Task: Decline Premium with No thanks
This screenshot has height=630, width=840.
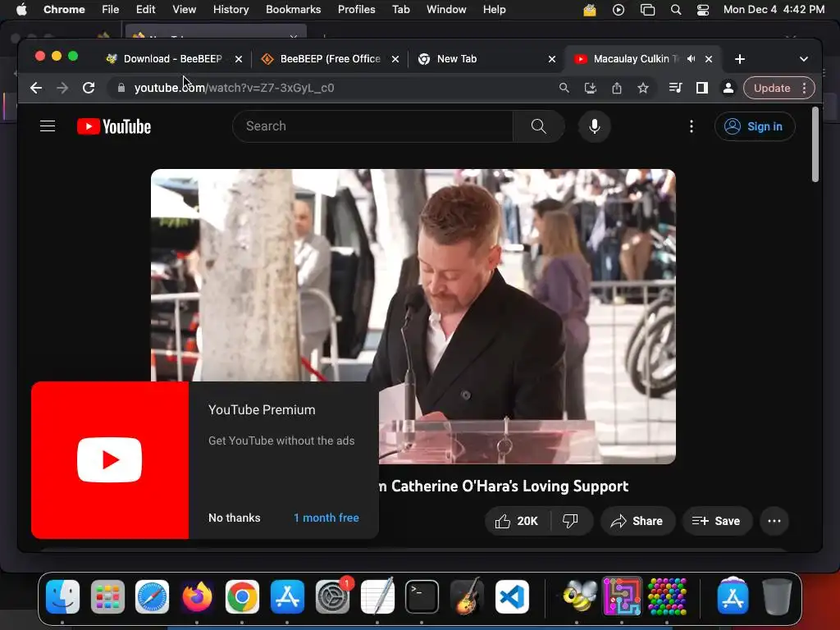Action: [x=234, y=518]
